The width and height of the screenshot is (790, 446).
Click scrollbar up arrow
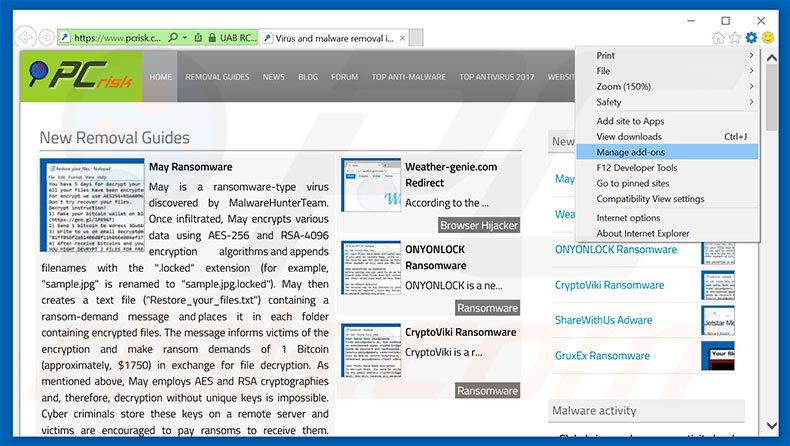[771, 58]
